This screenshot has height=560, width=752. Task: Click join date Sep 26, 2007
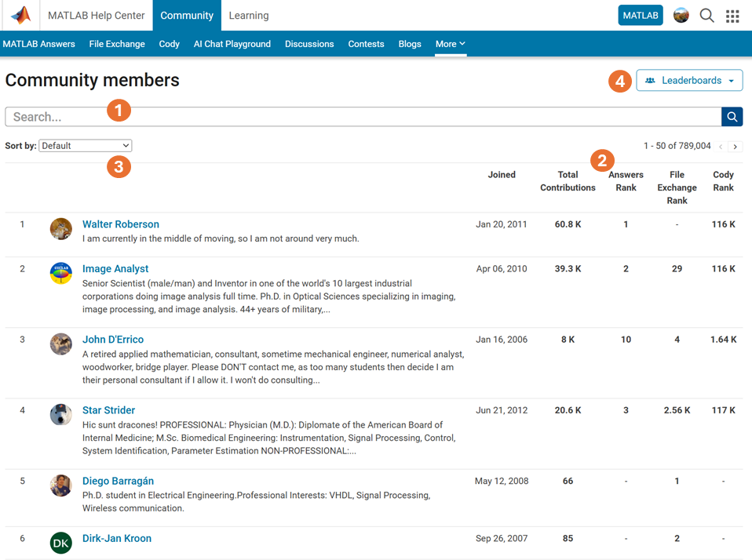coord(502,539)
